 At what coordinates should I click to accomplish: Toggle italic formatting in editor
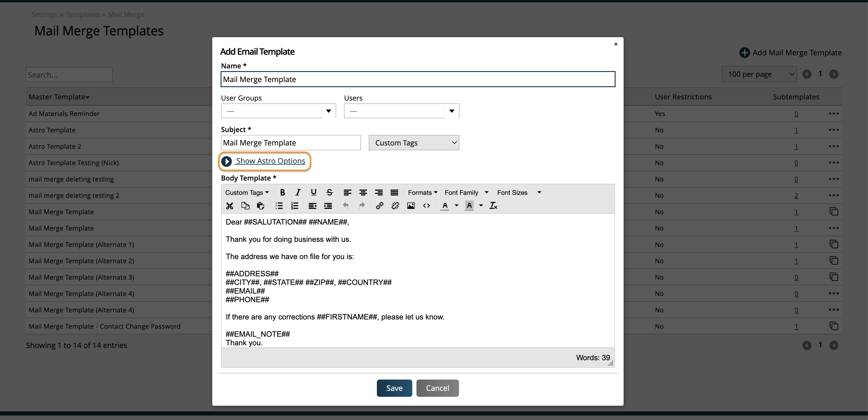click(298, 192)
